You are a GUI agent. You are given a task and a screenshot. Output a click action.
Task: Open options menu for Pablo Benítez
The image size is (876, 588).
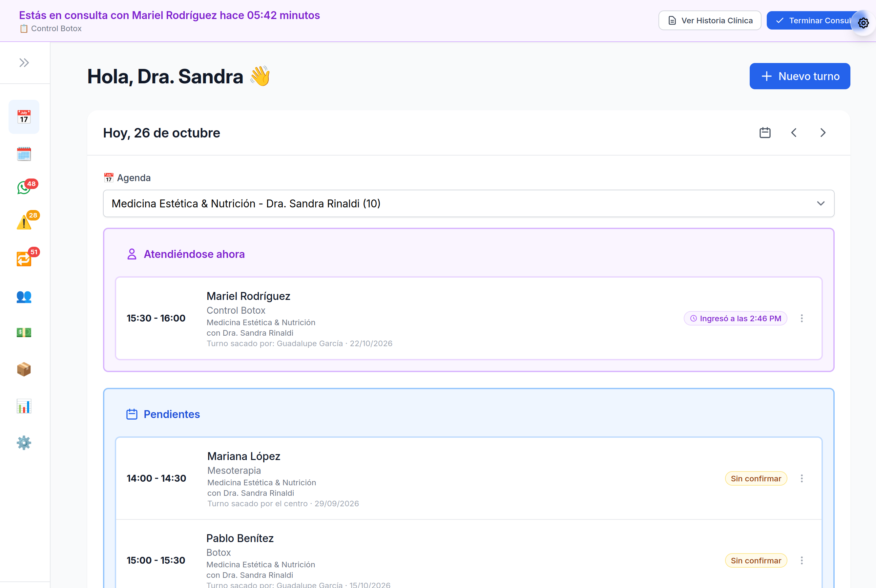802,561
